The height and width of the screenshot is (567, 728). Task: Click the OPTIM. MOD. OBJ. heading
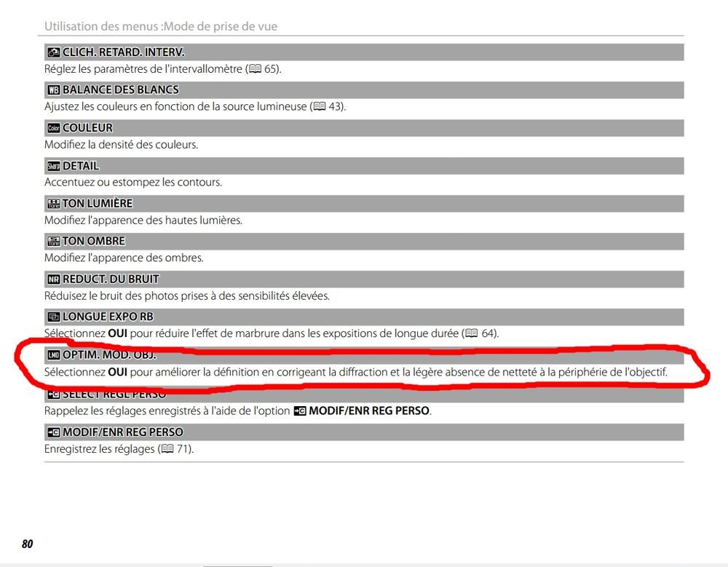tap(110, 355)
